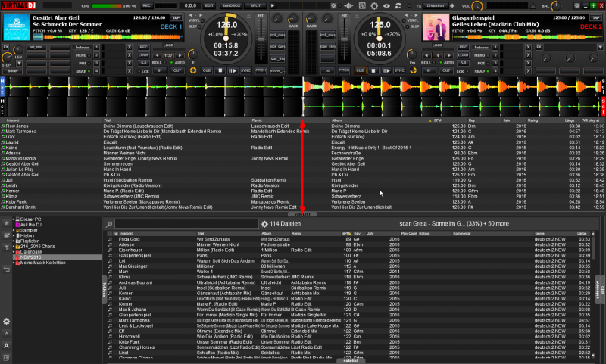Click the SANDBOX button

pos(232,6)
